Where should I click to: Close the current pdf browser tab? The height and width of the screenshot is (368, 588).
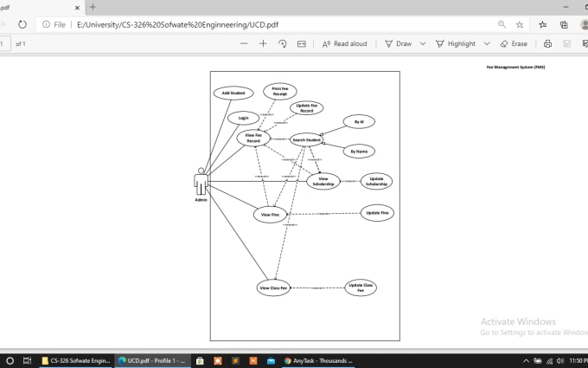tap(77, 8)
